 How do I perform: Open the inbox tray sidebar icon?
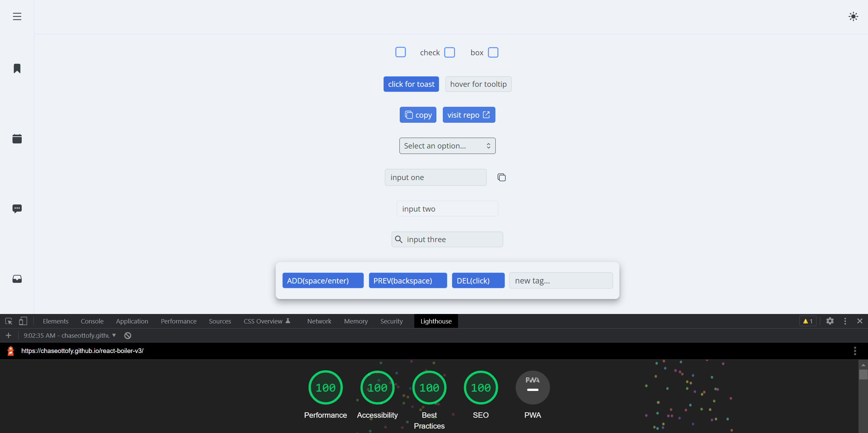tap(17, 279)
